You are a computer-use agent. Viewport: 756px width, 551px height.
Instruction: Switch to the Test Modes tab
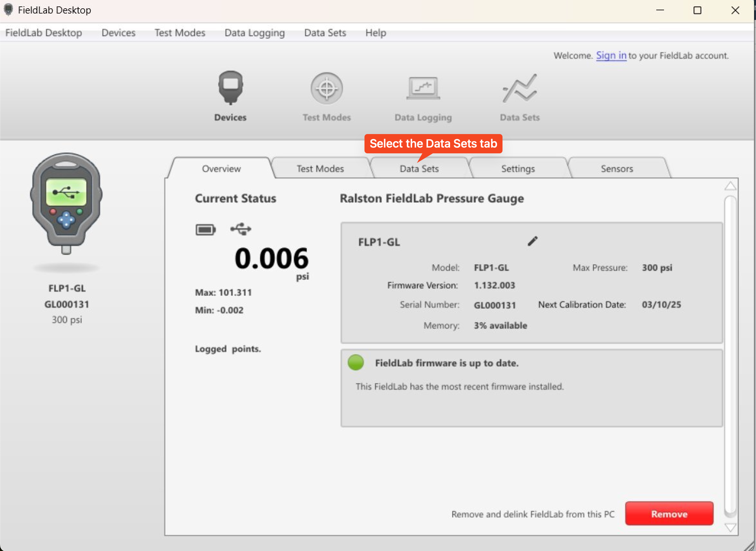click(320, 169)
